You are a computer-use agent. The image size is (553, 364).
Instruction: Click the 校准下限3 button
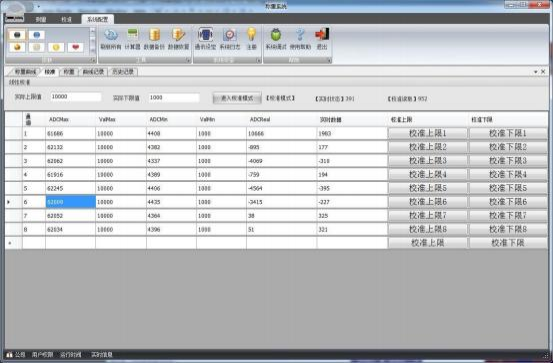508,161
